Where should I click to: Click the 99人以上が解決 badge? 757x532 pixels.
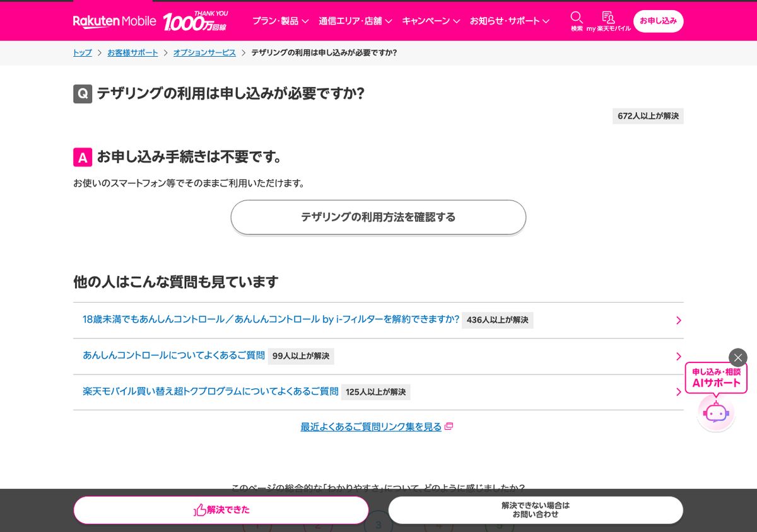point(301,356)
